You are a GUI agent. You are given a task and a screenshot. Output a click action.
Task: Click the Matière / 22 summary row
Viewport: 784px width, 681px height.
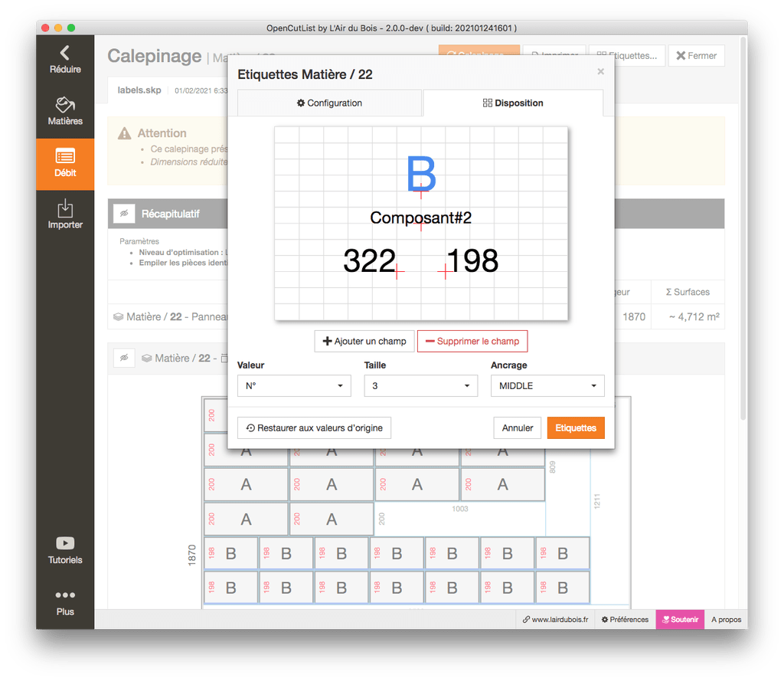pos(416,316)
